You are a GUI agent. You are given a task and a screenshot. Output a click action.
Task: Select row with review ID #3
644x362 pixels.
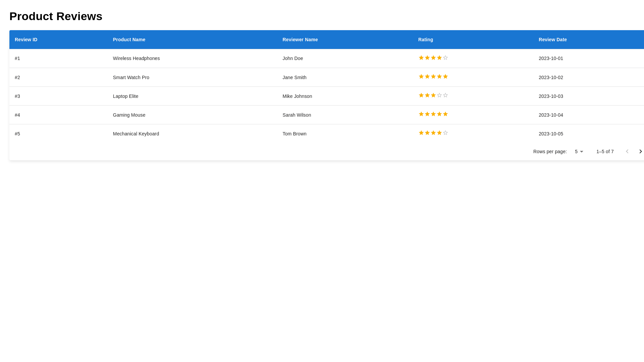click(x=17, y=96)
